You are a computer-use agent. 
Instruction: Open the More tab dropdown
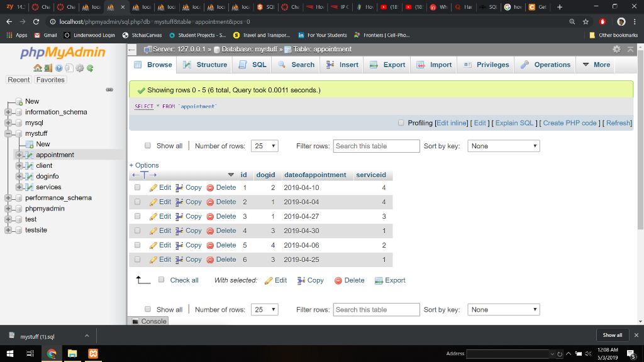click(597, 65)
